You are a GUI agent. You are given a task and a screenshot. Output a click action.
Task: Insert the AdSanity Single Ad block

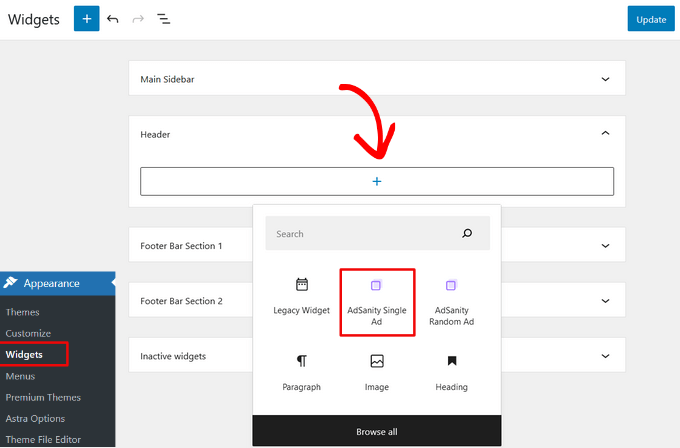click(376, 302)
